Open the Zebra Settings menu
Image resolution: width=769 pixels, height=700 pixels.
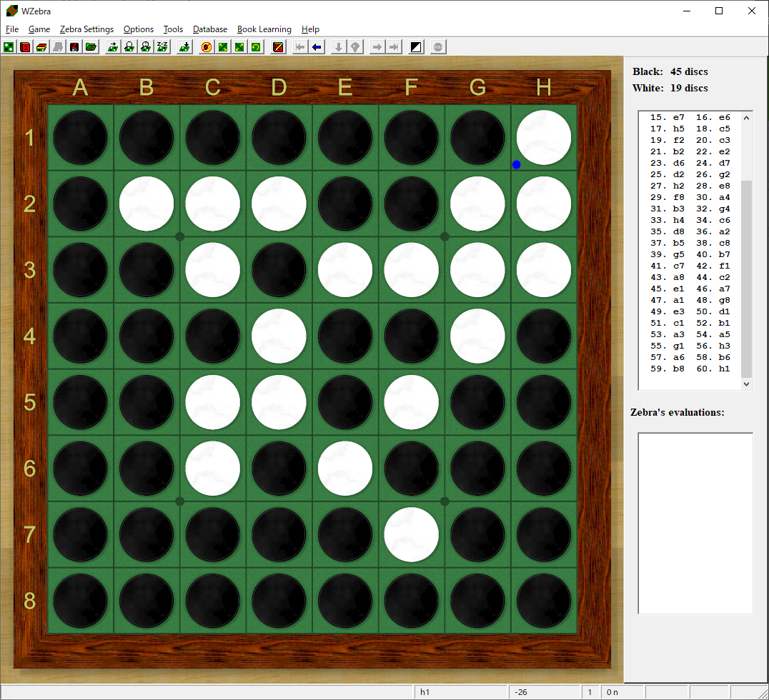point(86,29)
